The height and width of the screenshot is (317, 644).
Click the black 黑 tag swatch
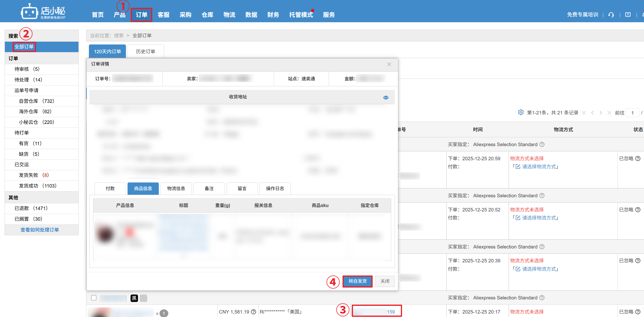click(x=134, y=298)
